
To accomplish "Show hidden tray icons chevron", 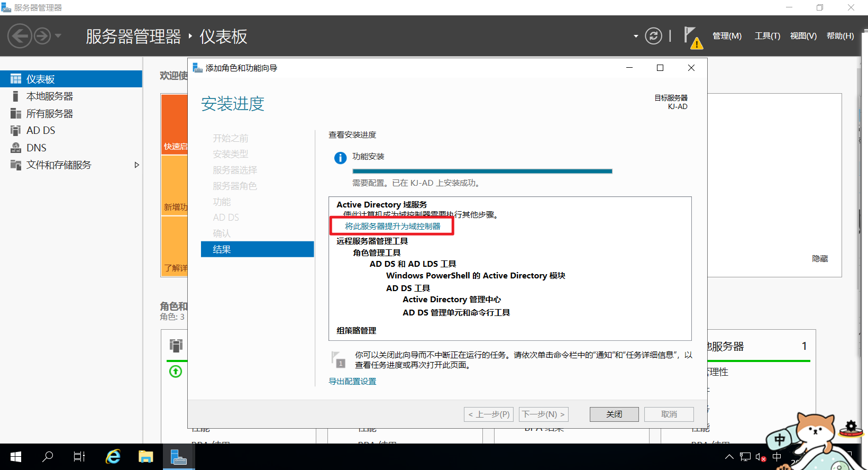I will tap(729, 457).
